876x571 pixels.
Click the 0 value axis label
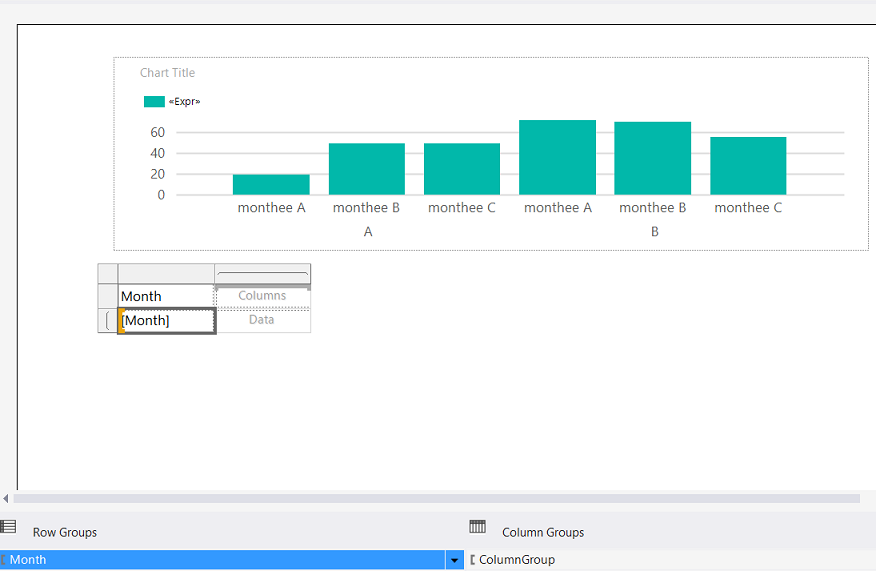161,195
